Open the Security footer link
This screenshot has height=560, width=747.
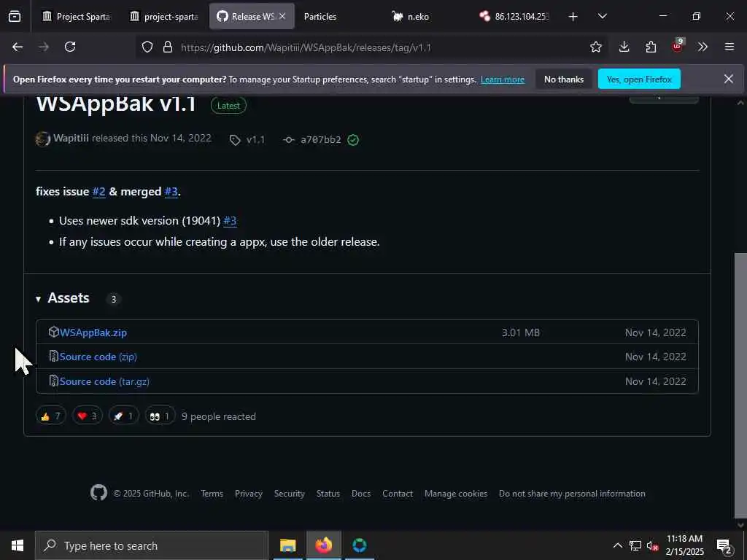(289, 494)
